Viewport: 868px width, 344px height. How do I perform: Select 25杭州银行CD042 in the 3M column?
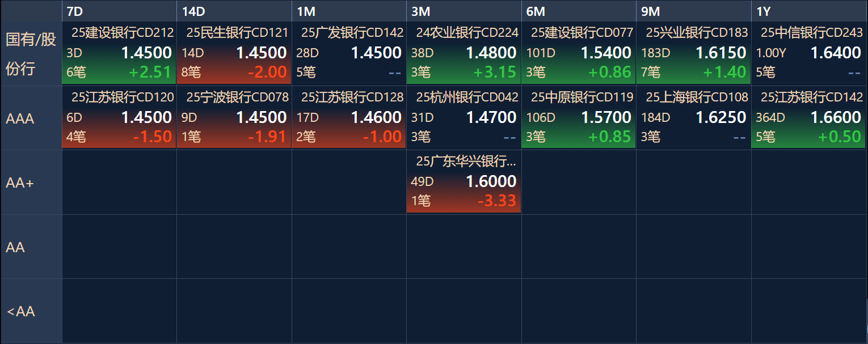[x=464, y=118]
